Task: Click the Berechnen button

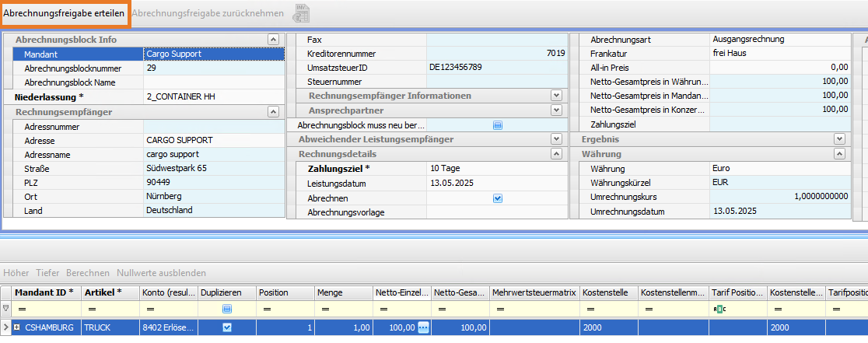Action: point(87,273)
